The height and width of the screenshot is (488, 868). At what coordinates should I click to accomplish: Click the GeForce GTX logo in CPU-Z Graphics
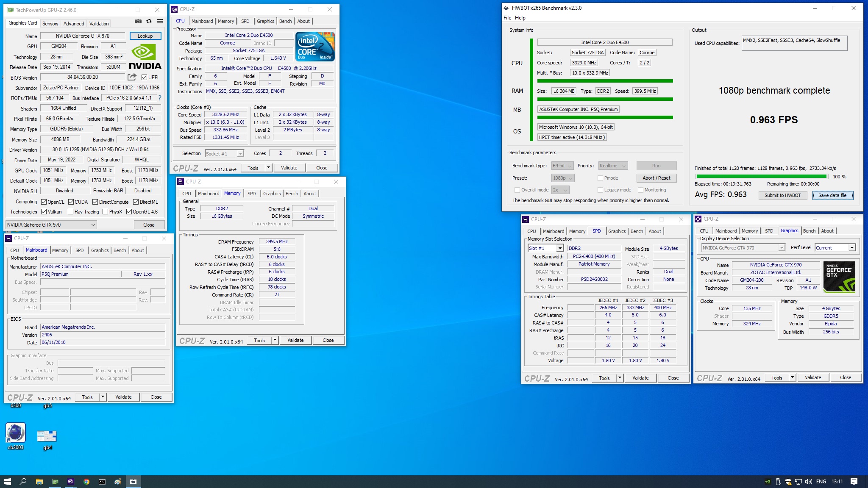[839, 277]
